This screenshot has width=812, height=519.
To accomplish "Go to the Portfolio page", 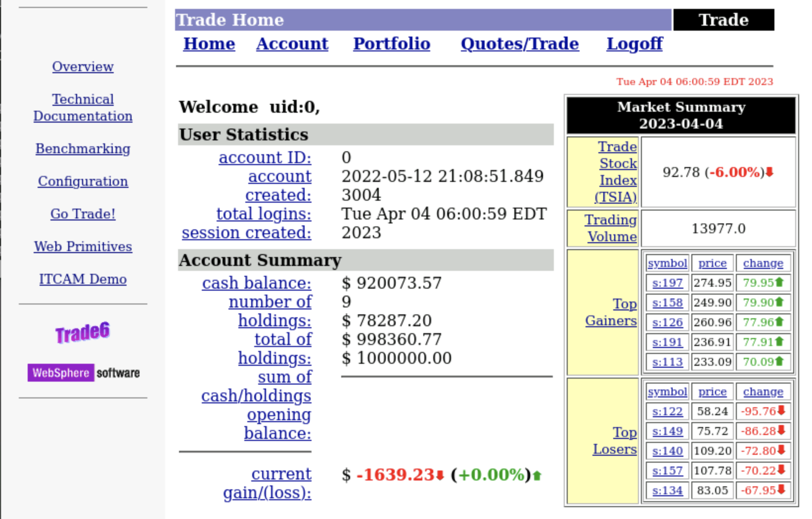I will click(x=392, y=44).
